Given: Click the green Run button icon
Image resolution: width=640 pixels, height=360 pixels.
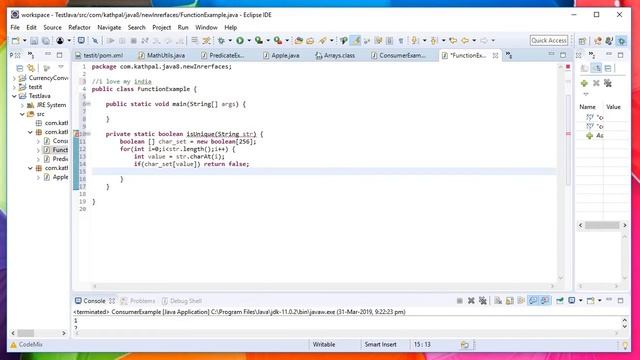Looking at the screenshot, I should click(x=240, y=40).
